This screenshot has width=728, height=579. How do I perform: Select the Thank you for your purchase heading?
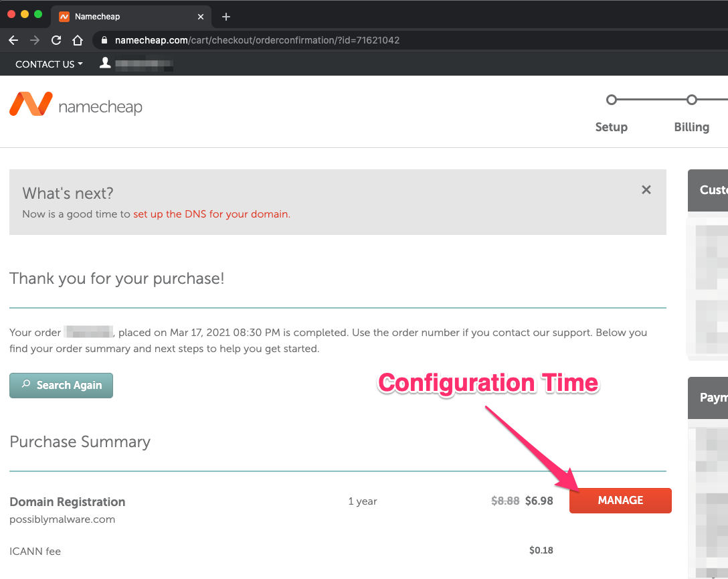(117, 278)
